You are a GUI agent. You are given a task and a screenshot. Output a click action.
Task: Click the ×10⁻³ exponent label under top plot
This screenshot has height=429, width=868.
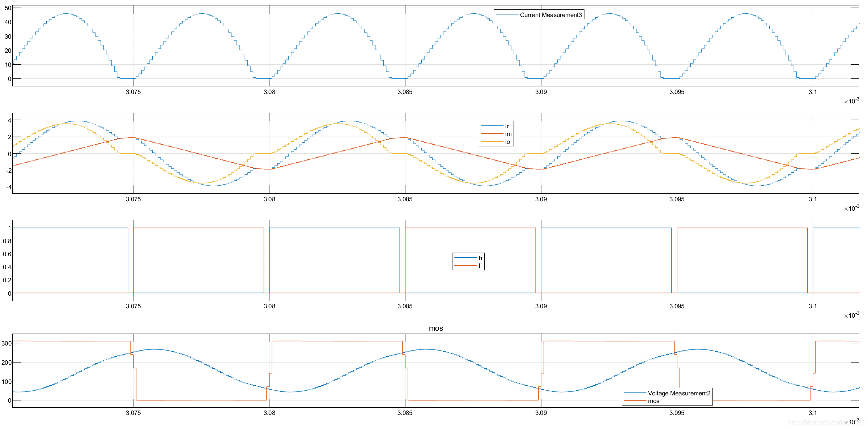click(852, 101)
